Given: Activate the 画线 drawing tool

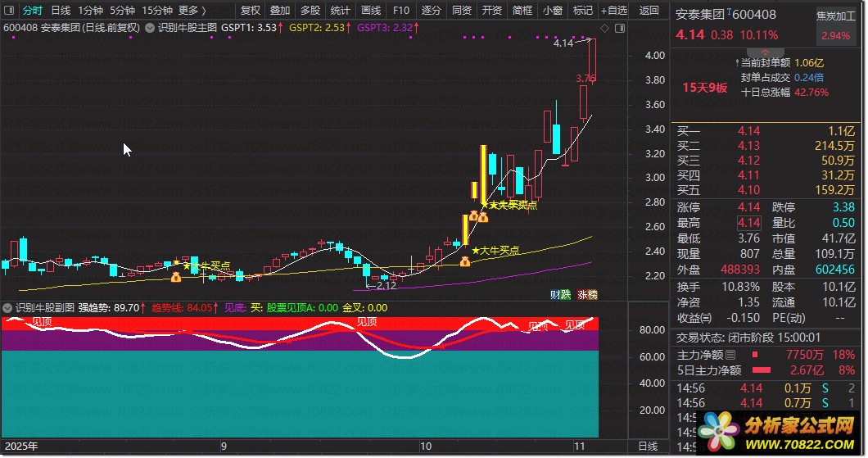Looking at the screenshot, I should point(370,10).
